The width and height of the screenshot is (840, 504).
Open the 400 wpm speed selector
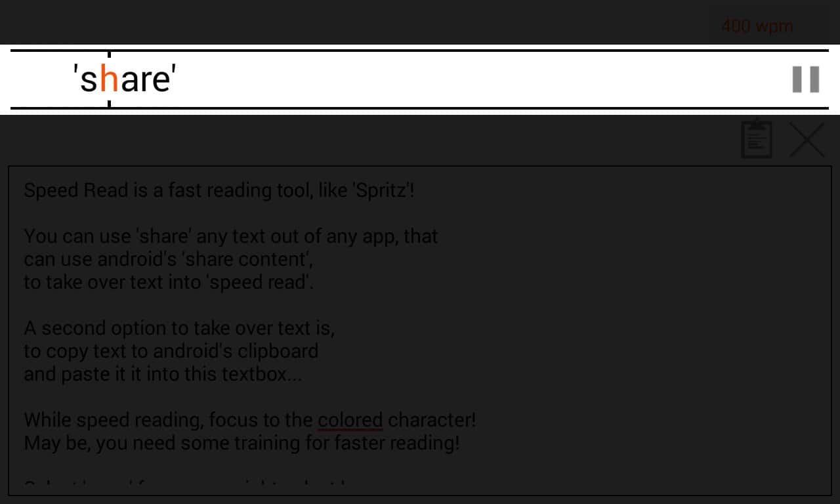click(x=757, y=26)
